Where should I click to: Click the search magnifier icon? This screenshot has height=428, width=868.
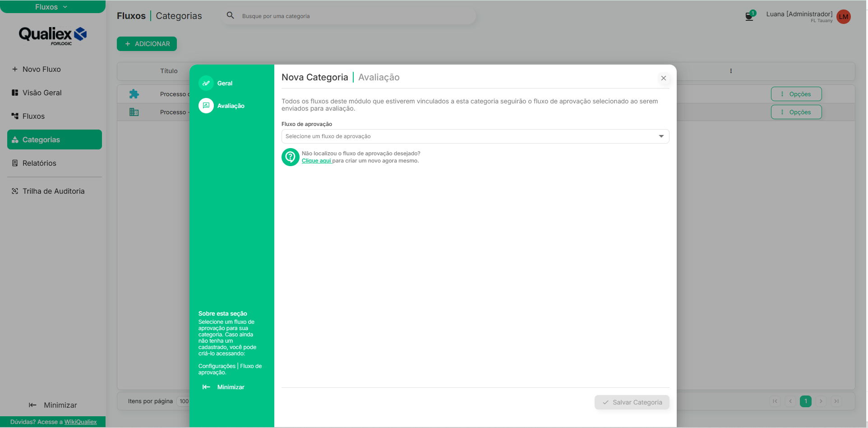coord(230,16)
